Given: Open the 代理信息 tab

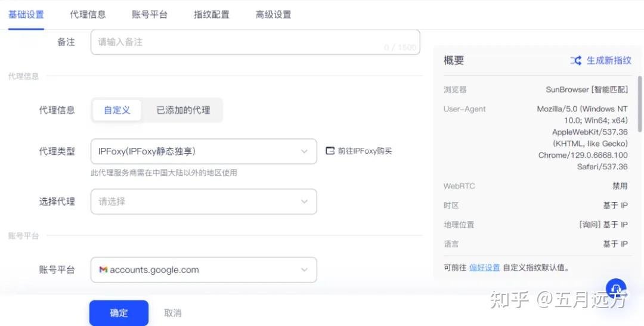Looking at the screenshot, I should [x=88, y=15].
